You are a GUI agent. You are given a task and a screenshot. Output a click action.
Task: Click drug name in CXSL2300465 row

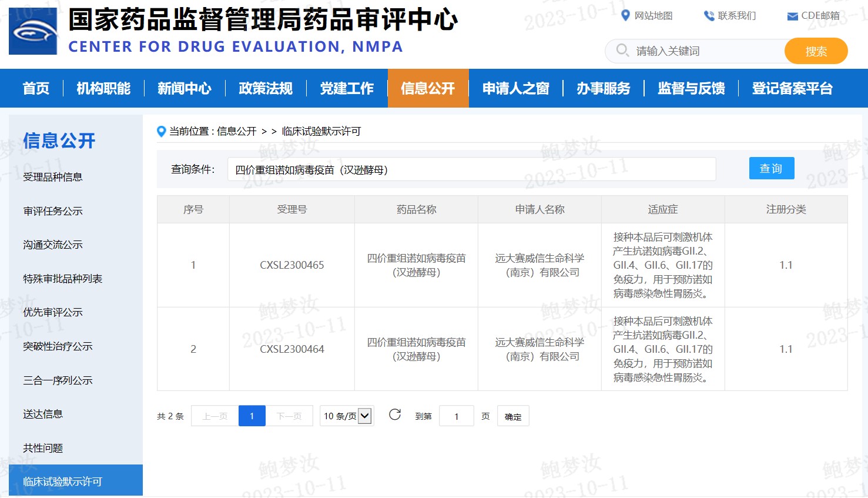point(417,265)
